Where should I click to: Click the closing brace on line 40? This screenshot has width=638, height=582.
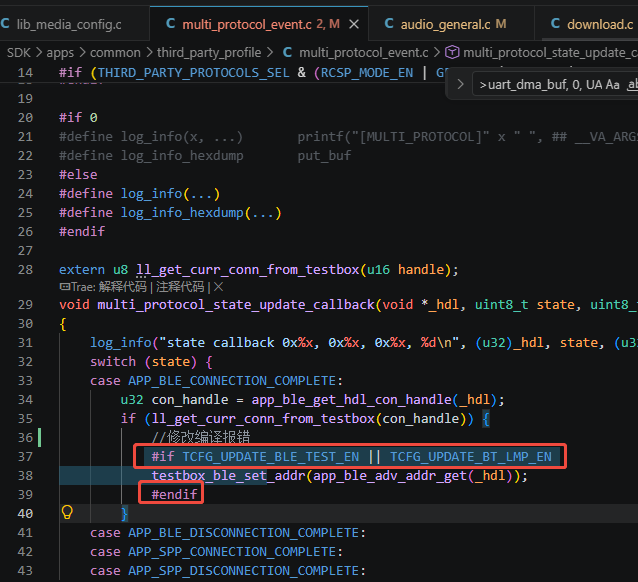click(x=125, y=514)
